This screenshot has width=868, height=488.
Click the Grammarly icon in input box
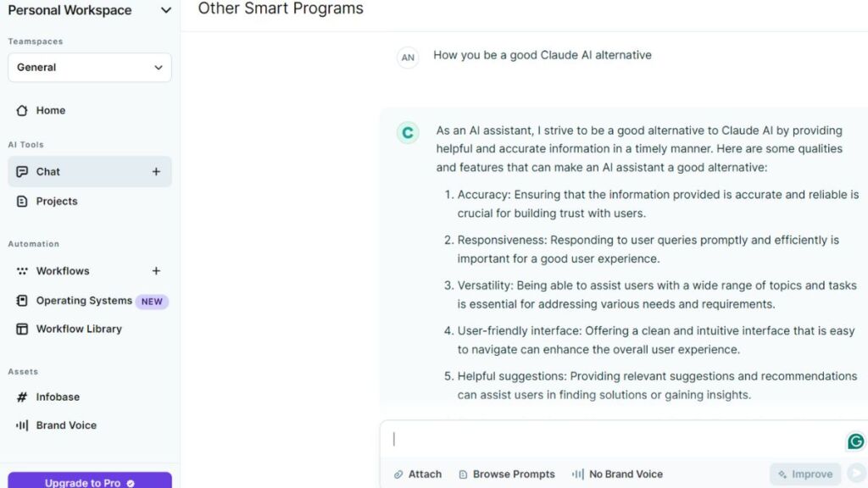(856, 441)
